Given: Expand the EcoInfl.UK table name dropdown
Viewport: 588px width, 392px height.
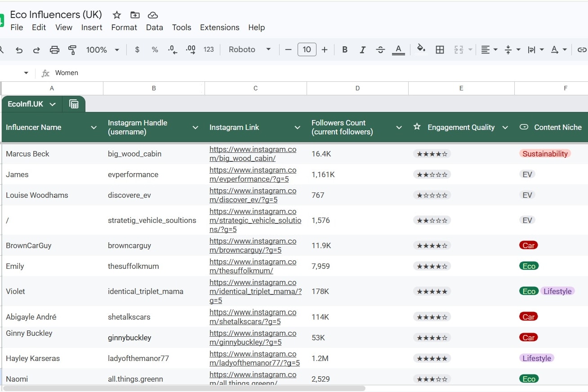Looking at the screenshot, I should pos(53,104).
